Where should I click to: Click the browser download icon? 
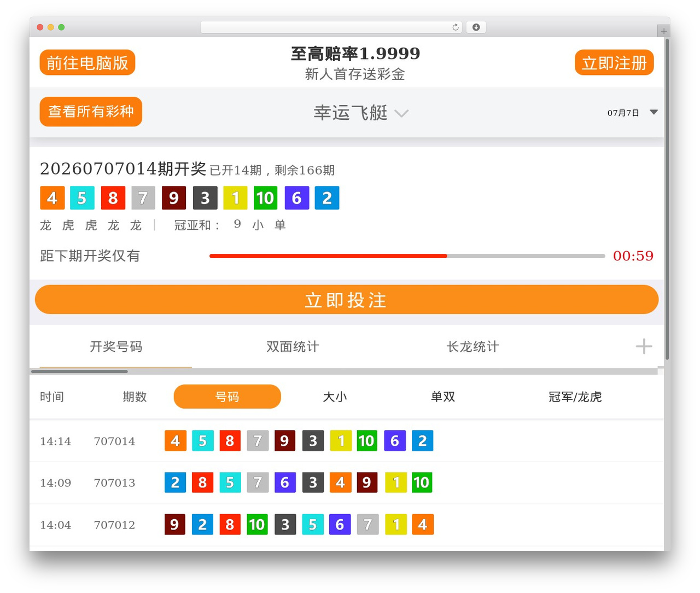(x=476, y=27)
